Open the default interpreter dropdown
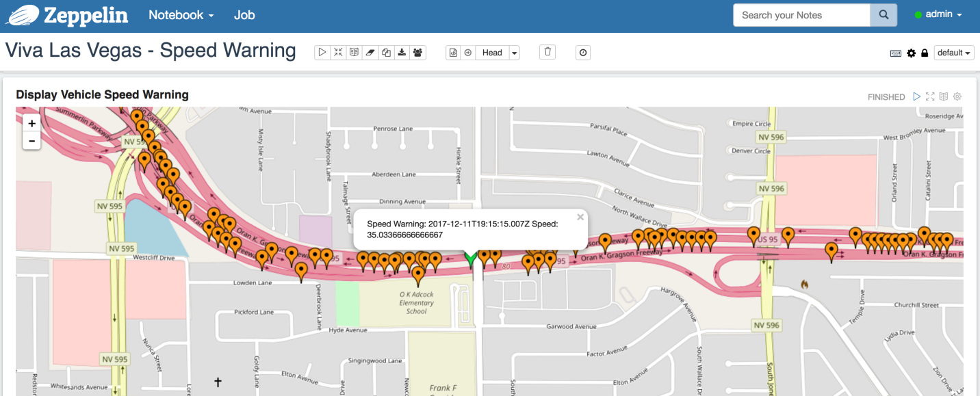Image resolution: width=980 pixels, height=396 pixels. point(953,52)
